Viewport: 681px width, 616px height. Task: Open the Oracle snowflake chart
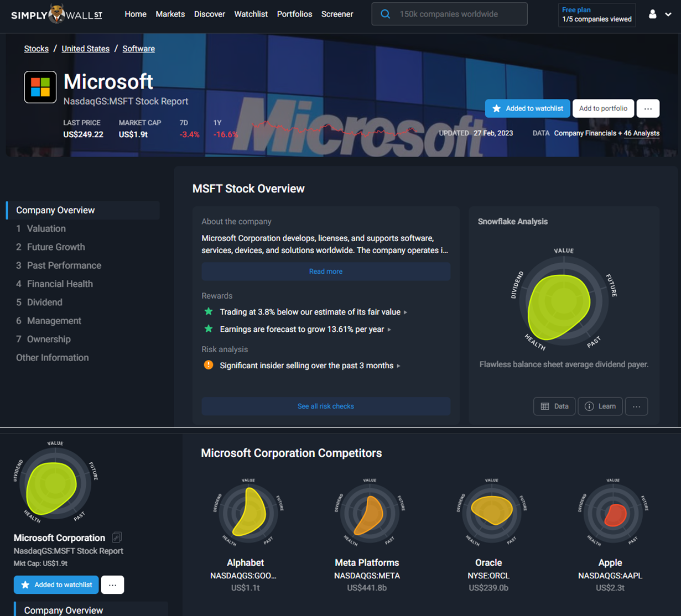pyautogui.click(x=491, y=513)
